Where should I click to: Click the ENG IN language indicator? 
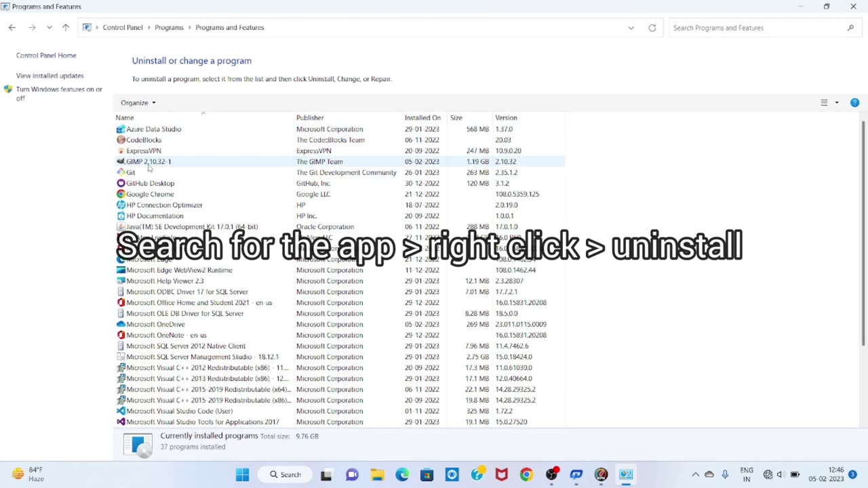click(747, 474)
